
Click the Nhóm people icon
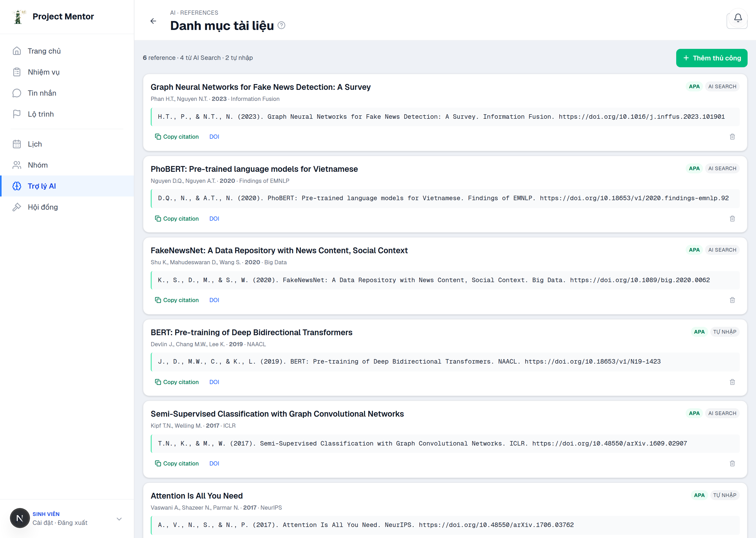(17, 165)
